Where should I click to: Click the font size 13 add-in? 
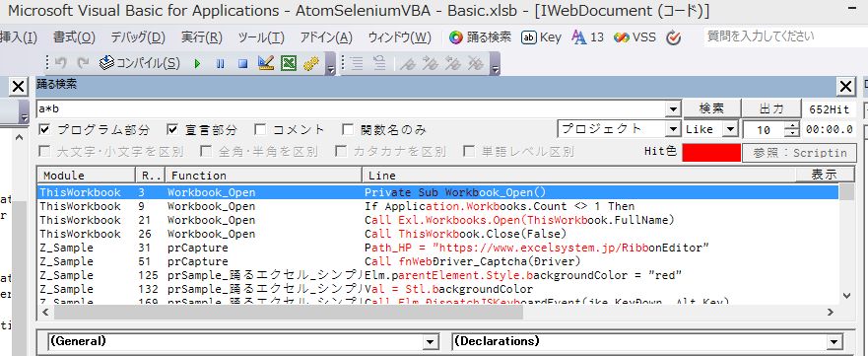click(587, 37)
